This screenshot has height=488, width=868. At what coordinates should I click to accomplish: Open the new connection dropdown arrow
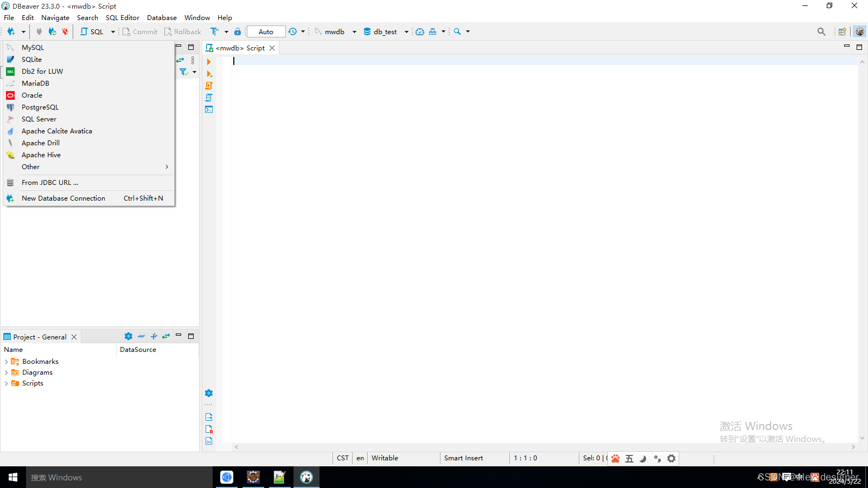pos(23,31)
